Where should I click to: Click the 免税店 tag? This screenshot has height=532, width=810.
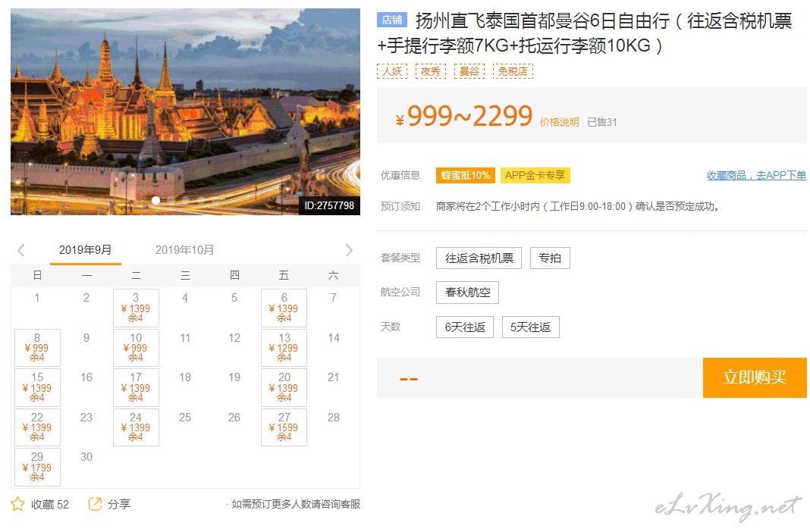pyautogui.click(x=513, y=71)
